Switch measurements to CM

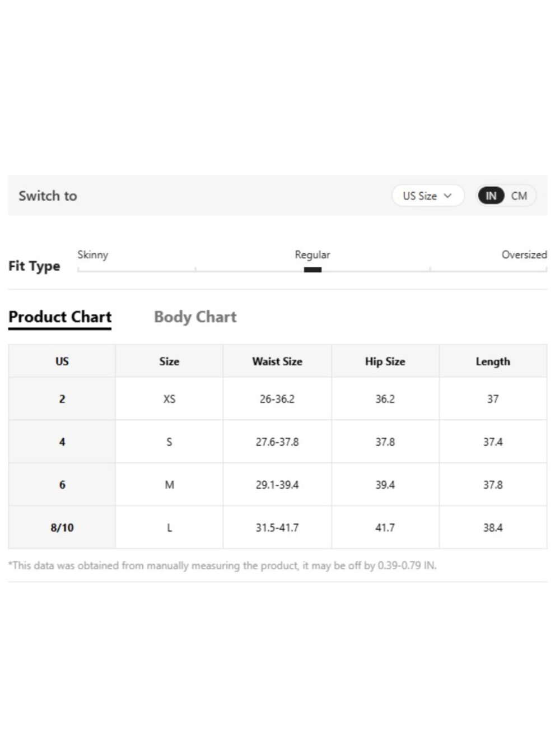pos(519,196)
